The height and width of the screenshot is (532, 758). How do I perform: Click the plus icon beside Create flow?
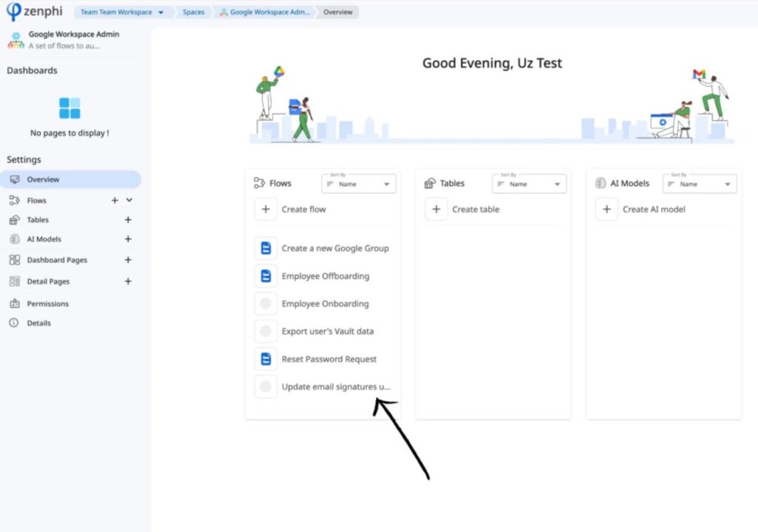(x=266, y=209)
